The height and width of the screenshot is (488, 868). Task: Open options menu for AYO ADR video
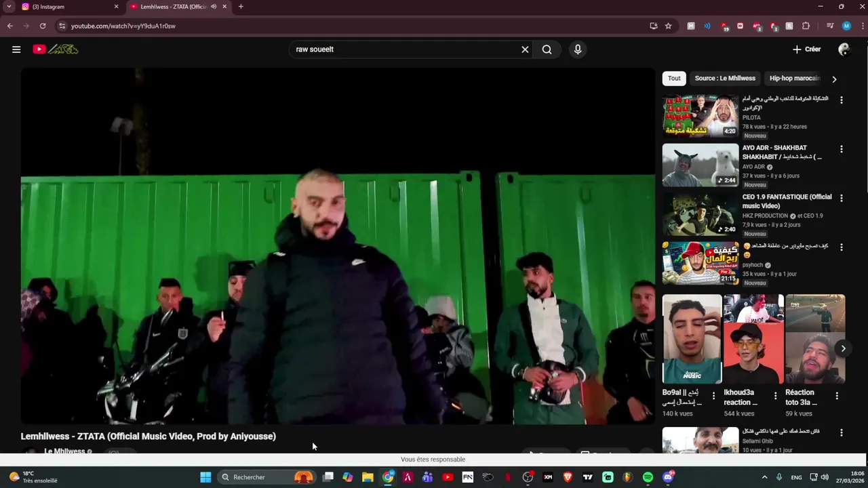842,149
